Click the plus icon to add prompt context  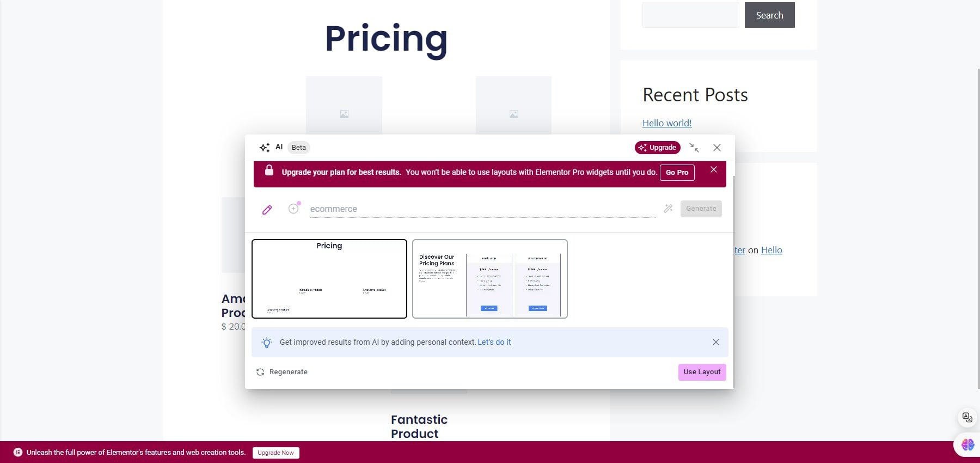pyautogui.click(x=293, y=209)
